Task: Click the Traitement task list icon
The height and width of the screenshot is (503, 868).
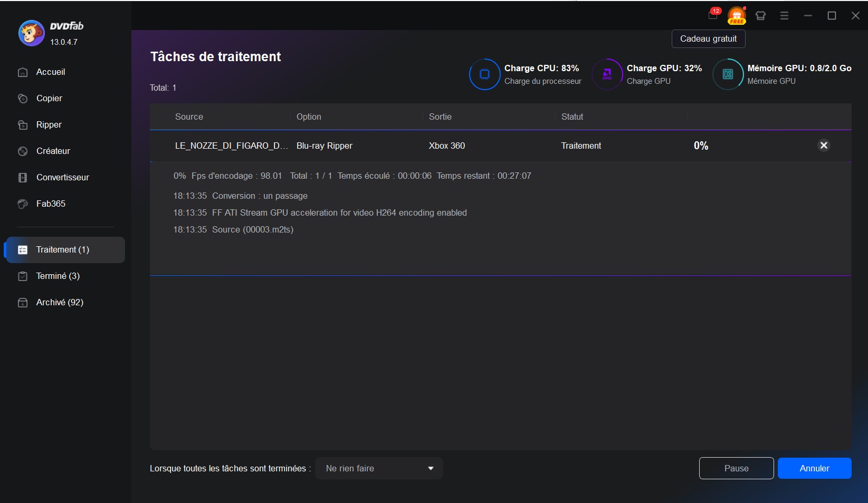Action: point(23,250)
